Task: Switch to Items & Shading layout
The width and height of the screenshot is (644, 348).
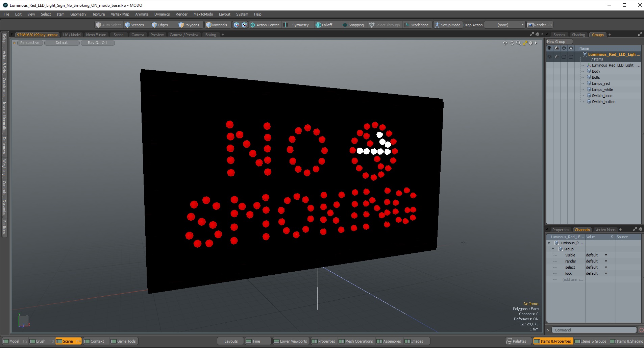Action: click(x=626, y=341)
